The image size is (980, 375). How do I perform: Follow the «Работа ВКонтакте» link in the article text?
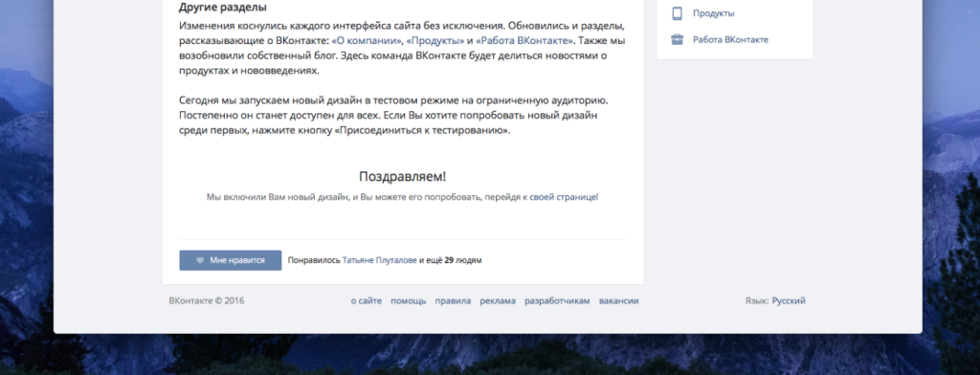524,41
